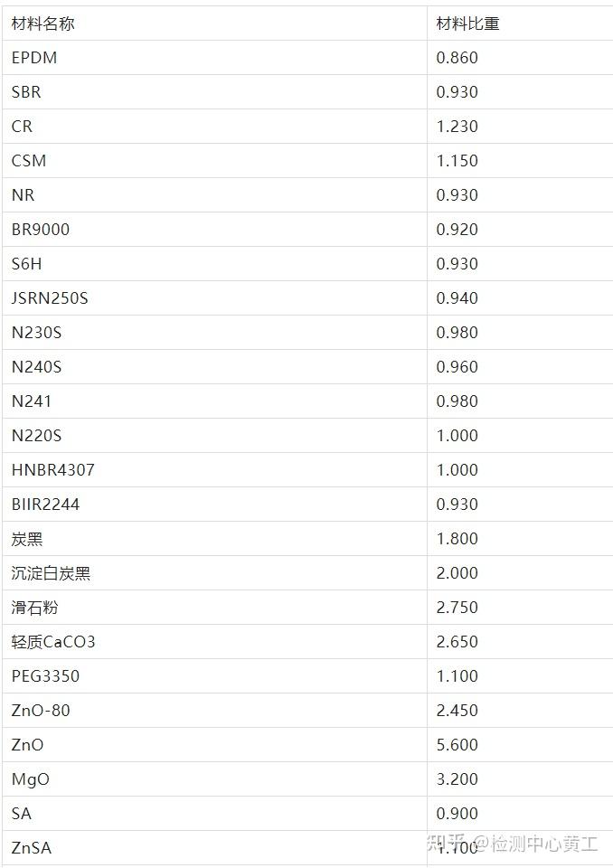Click the CSM row label
The image size is (613, 868).
[x=29, y=161]
